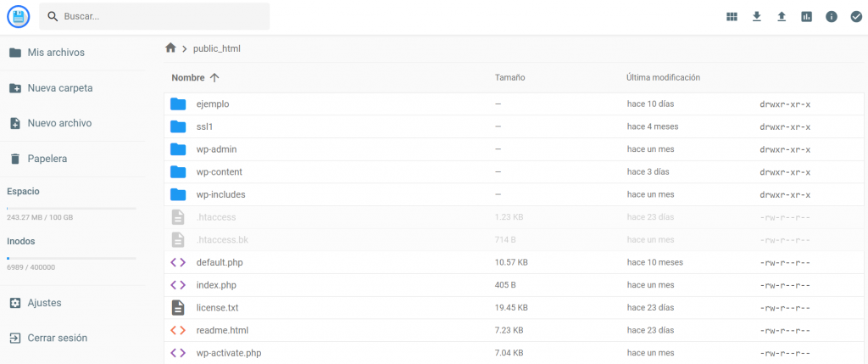Open Mis archivos in sidebar
The height and width of the screenshot is (364, 868).
(x=56, y=53)
